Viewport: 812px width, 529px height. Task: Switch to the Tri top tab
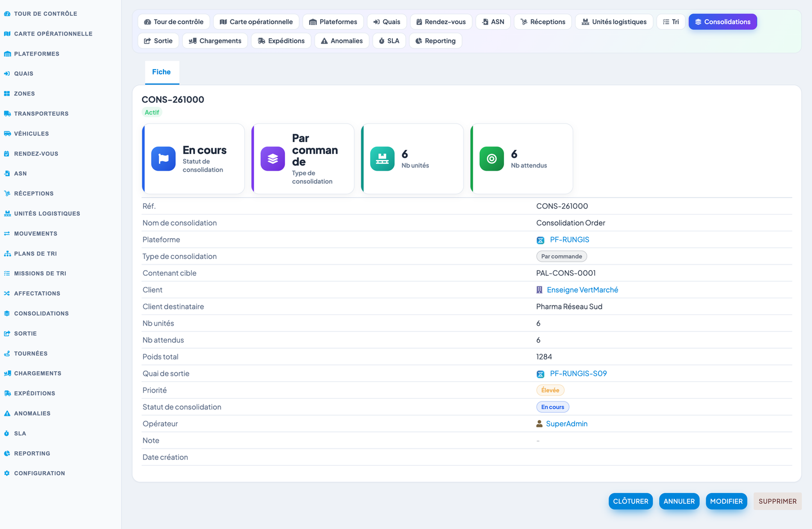coord(671,22)
